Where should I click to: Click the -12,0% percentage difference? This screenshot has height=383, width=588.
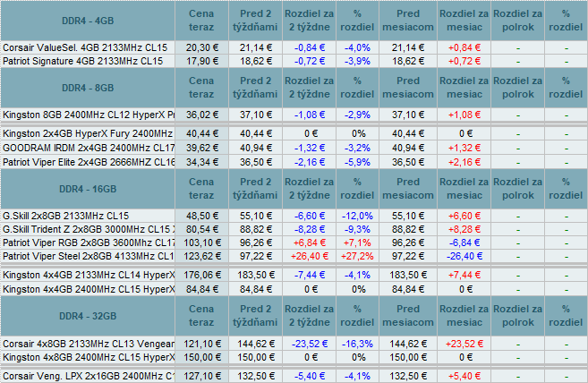[x=357, y=216]
